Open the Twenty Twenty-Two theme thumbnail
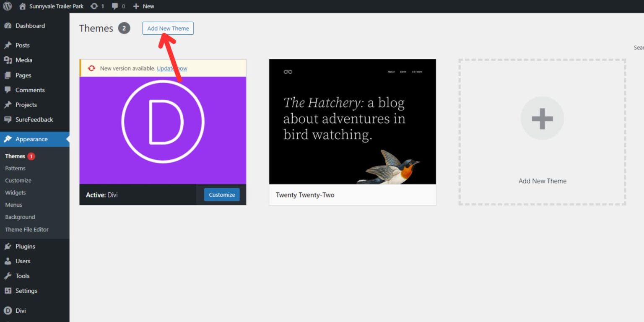This screenshot has width=644, height=322. click(352, 122)
